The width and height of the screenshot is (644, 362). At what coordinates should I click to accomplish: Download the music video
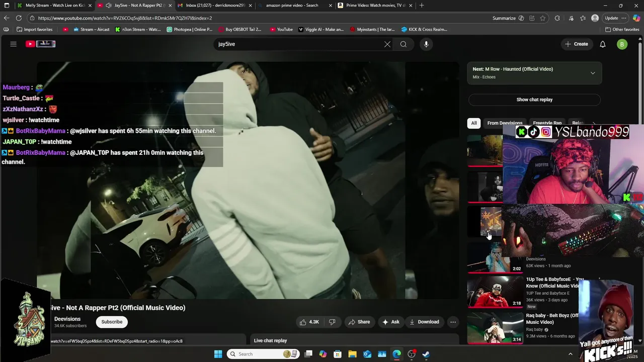pyautogui.click(x=425, y=322)
